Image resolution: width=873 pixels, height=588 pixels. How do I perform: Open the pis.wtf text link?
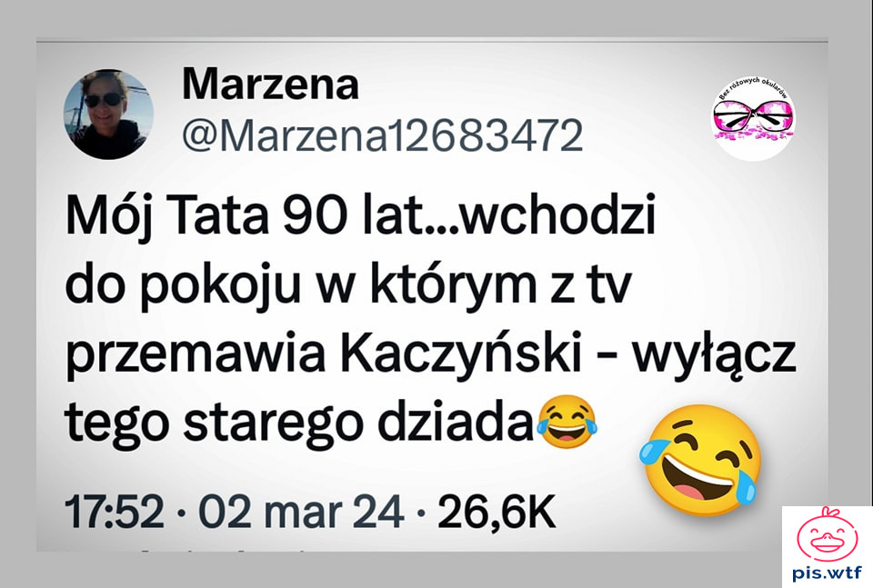tap(828, 573)
